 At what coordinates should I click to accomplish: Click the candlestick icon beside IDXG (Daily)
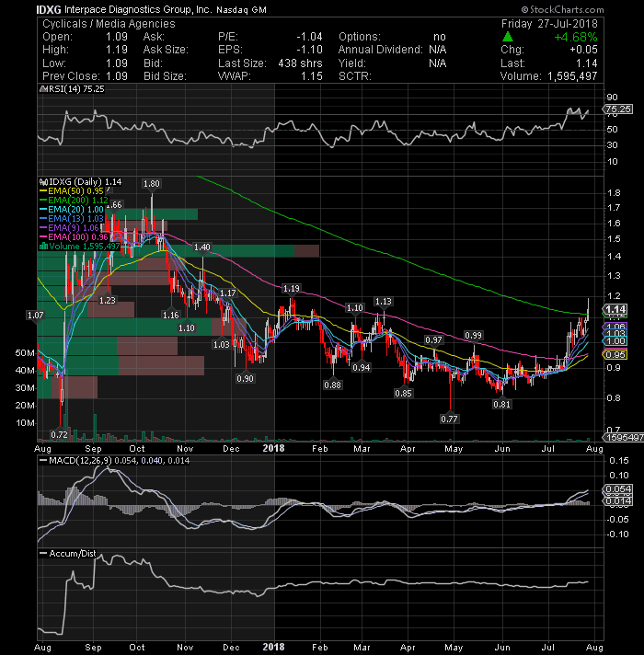coord(43,182)
